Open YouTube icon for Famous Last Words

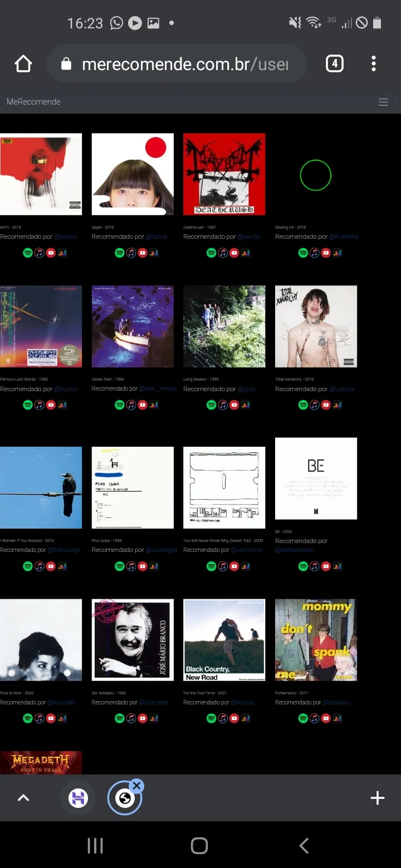coord(51,405)
